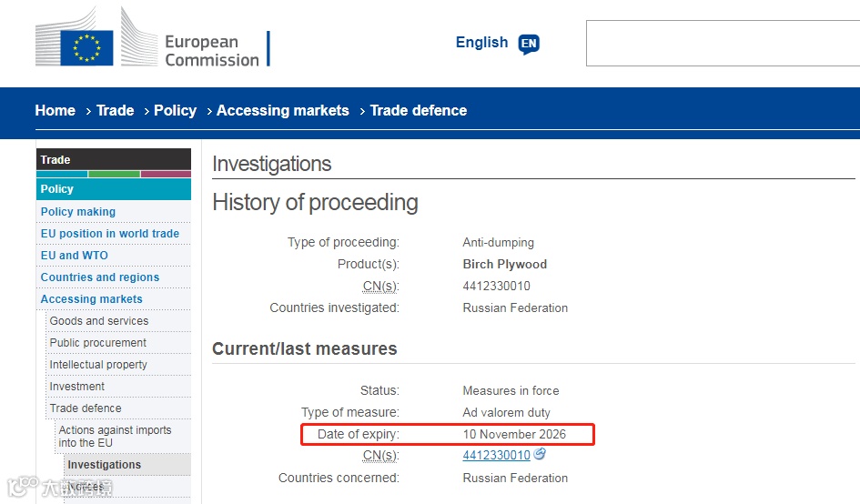Select EU and WTO sidebar link
The height and width of the screenshot is (504, 860).
(75, 256)
